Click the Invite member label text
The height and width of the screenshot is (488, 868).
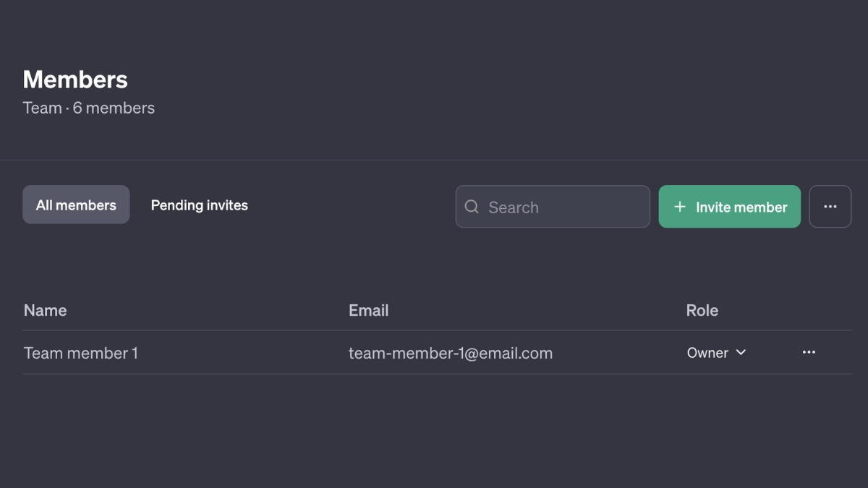click(x=741, y=207)
